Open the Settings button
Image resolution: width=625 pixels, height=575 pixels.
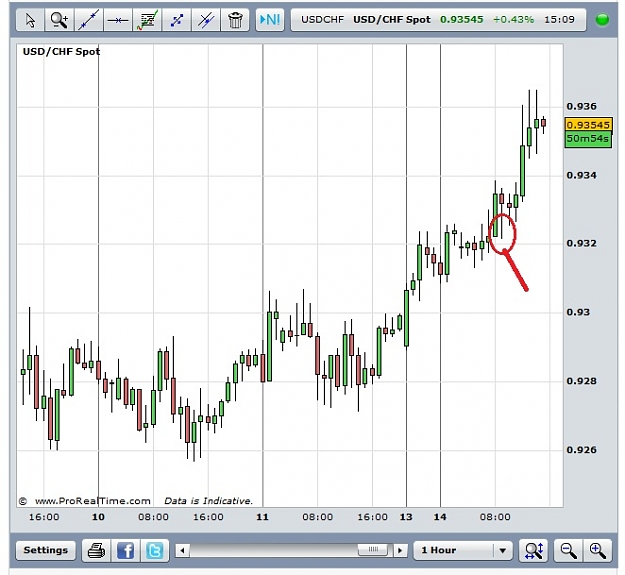45,550
